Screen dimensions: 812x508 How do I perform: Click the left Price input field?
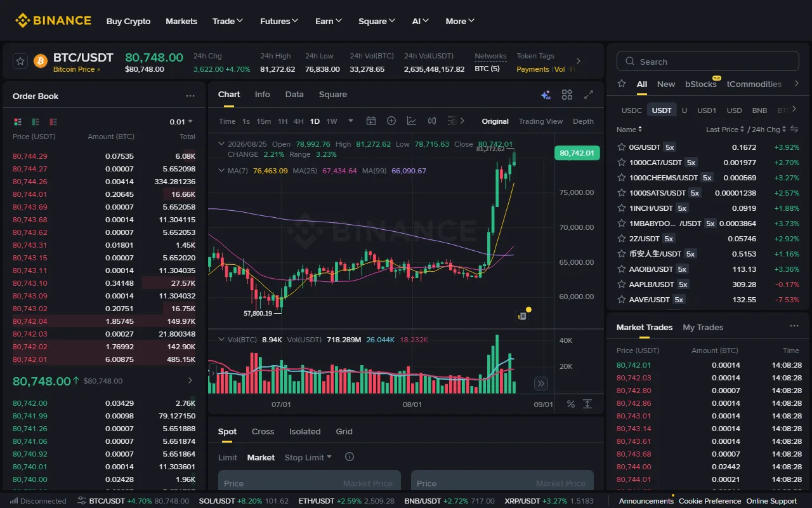point(310,483)
